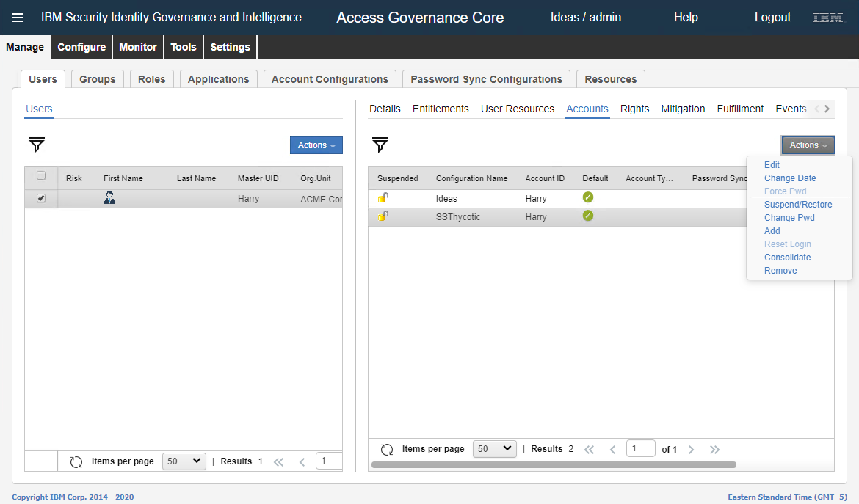Click the Accounts page number field
Viewport: 859px width, 504px height.
tap(641, 449)
